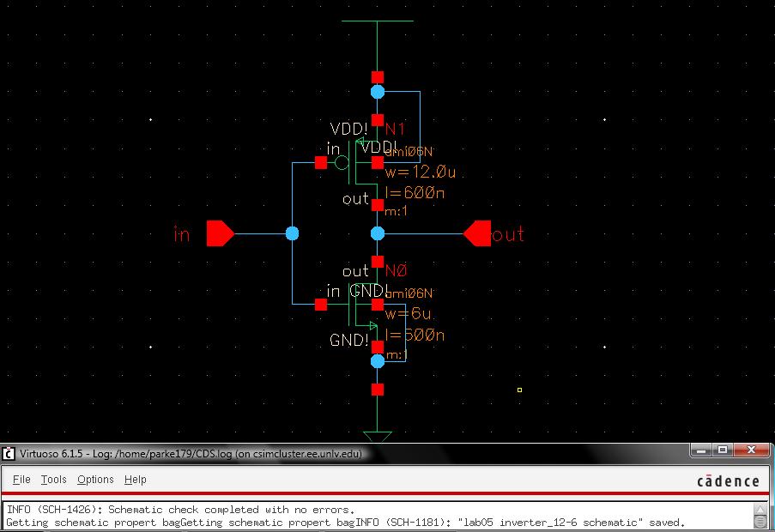
Task: Minimize the Virtuoso Log window
Action: point(701,450)
